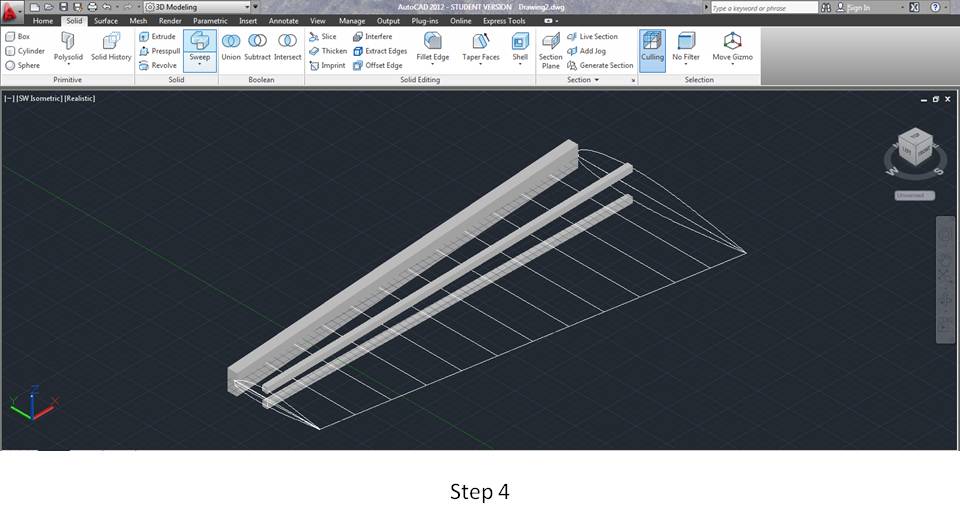Click the Move Gizmo icon
Screen dimensions: 960x528
pos(732,42)
